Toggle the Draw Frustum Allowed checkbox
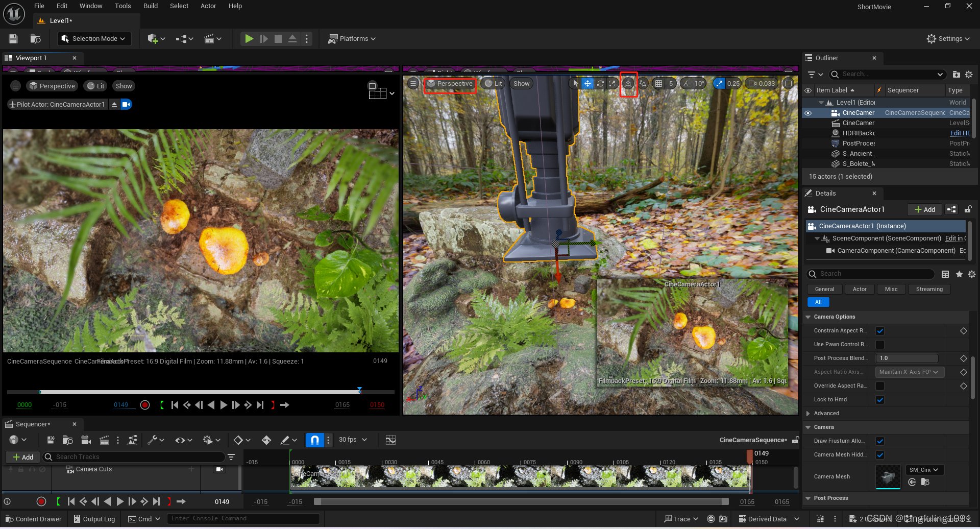Screen dimensions: 980x529 (x=880, y=441)
